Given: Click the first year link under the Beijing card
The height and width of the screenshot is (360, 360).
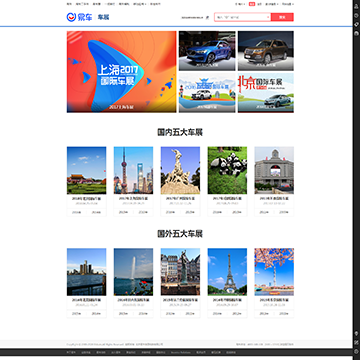Looking at the screenshot, I should pos(77,212).
